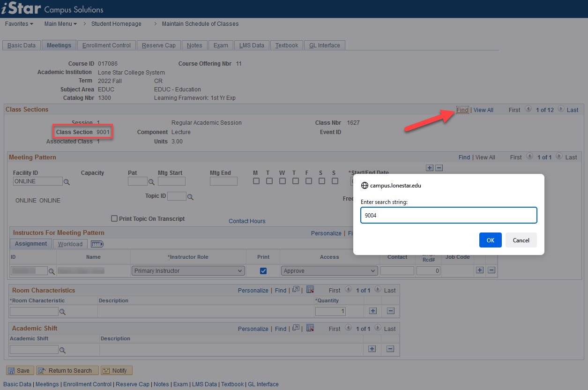Add an Academic Shift row
Screen dimensions: 588x390
click(372, 349)
